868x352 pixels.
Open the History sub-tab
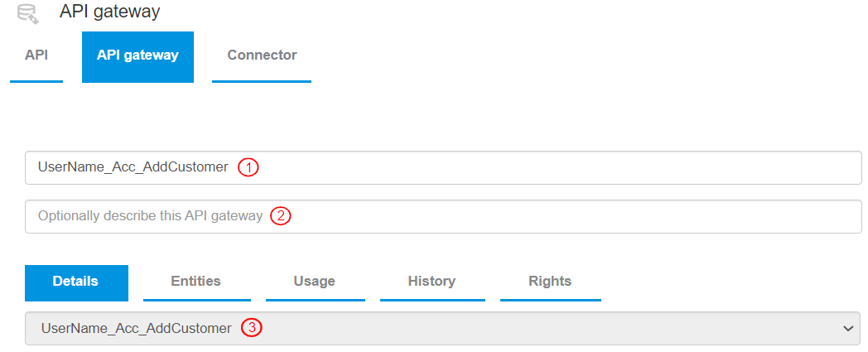pos(432,282)
